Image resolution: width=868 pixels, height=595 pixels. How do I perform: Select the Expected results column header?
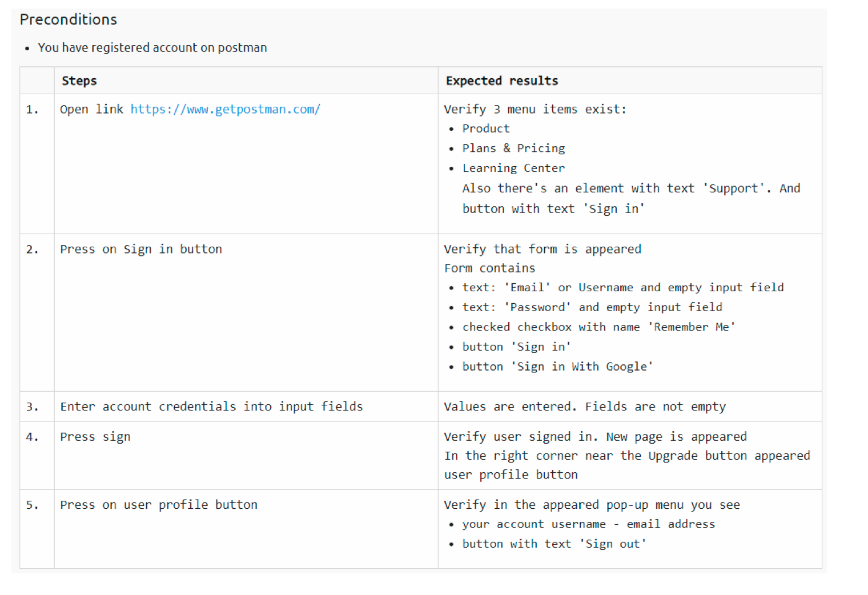[x=502, y=81]
